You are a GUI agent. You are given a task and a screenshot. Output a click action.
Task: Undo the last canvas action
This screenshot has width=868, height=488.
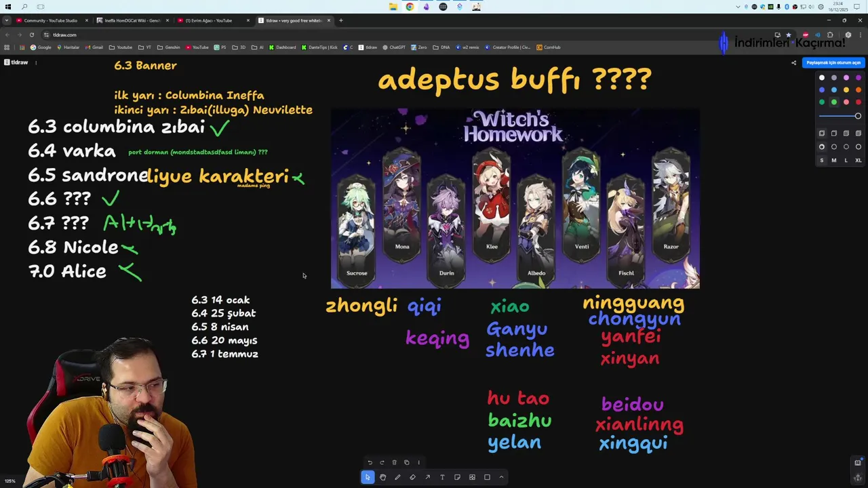click(x=370, y=462)
